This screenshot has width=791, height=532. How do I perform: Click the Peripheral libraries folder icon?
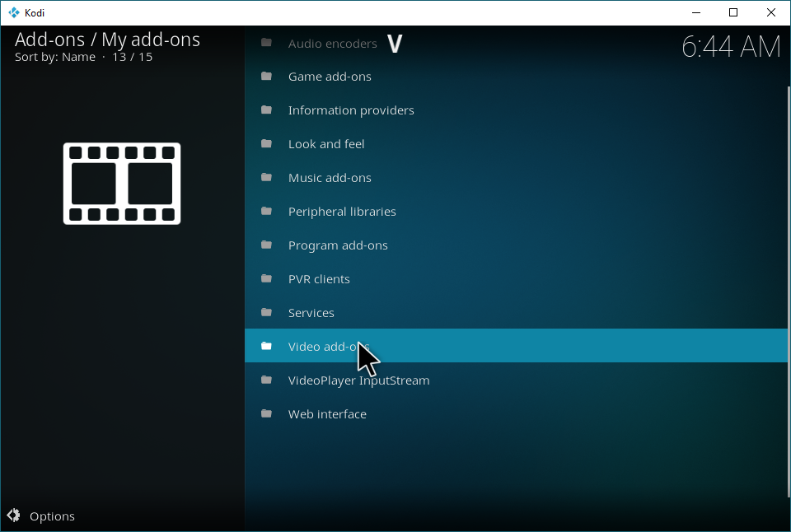pos(266,212)
